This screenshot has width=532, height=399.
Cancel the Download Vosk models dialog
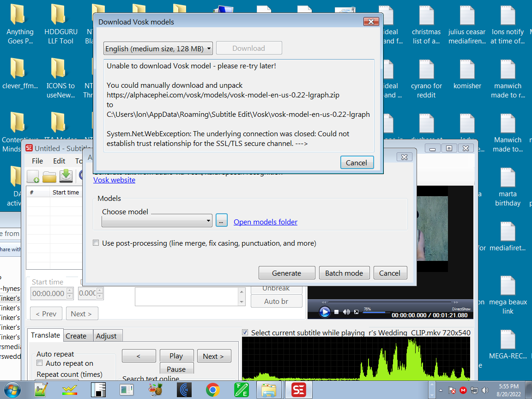357,163
